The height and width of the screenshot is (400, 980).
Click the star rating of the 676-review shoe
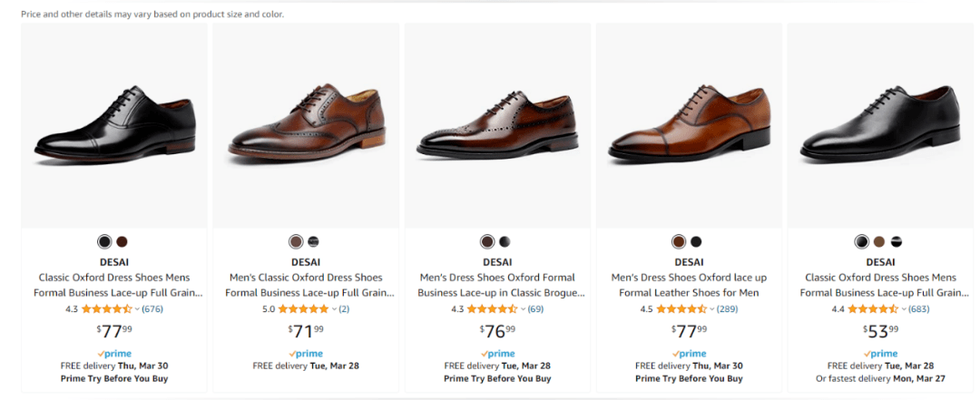point(106,309)
